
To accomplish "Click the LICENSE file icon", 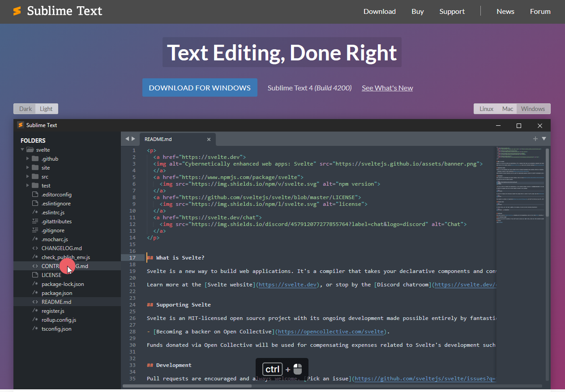I will point(35,275).
